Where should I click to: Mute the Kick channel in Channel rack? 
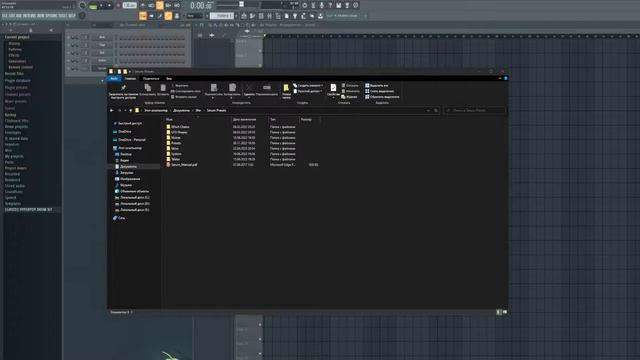(x=69, y=37)
